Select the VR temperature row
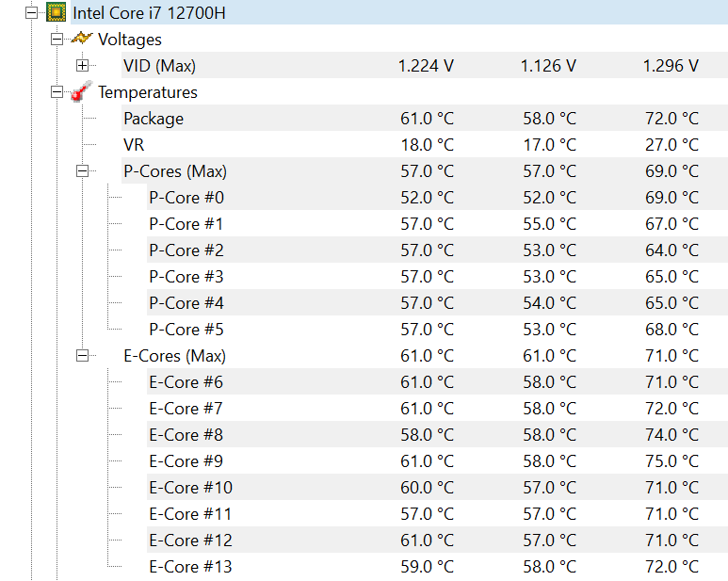This screenshot has width=728, height=581. click(425, 145)
